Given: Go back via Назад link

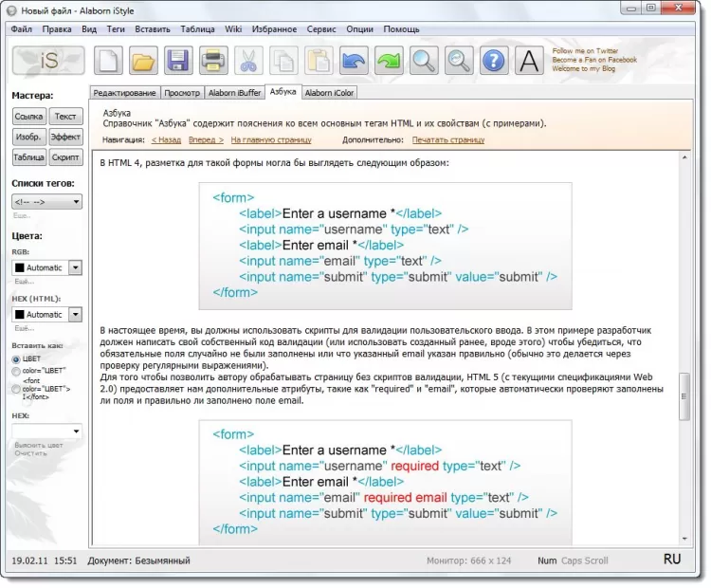Looking at the screenshot, I should tap(166, 140).
